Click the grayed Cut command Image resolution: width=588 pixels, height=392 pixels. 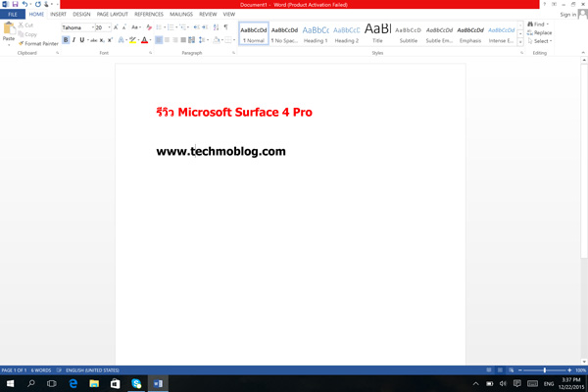(x=25, y=25)
